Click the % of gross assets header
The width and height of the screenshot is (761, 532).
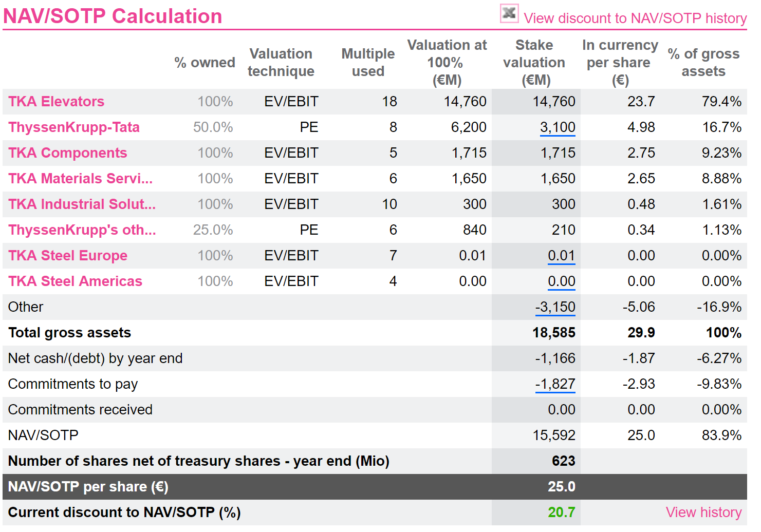pyautogui.click(x=703, y=63)
